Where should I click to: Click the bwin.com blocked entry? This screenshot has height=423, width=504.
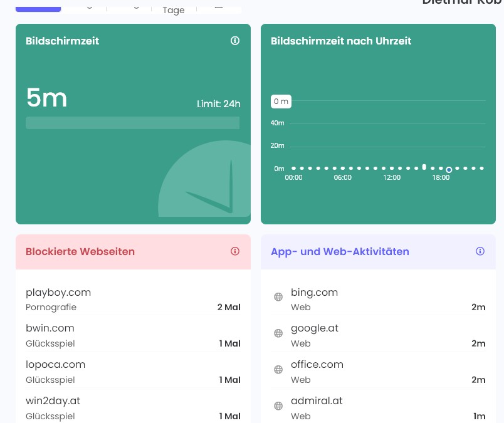(50, 328)
